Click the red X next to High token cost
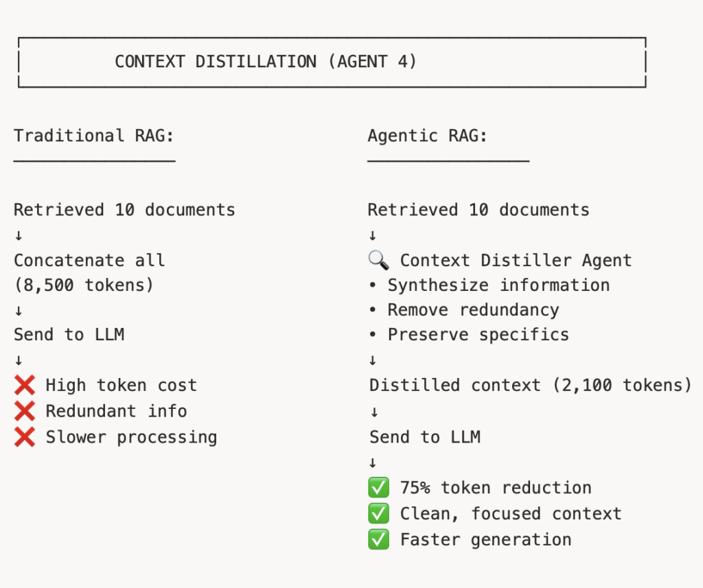The image size is (703, 588). pyautogui.click(x=25, y=386)
